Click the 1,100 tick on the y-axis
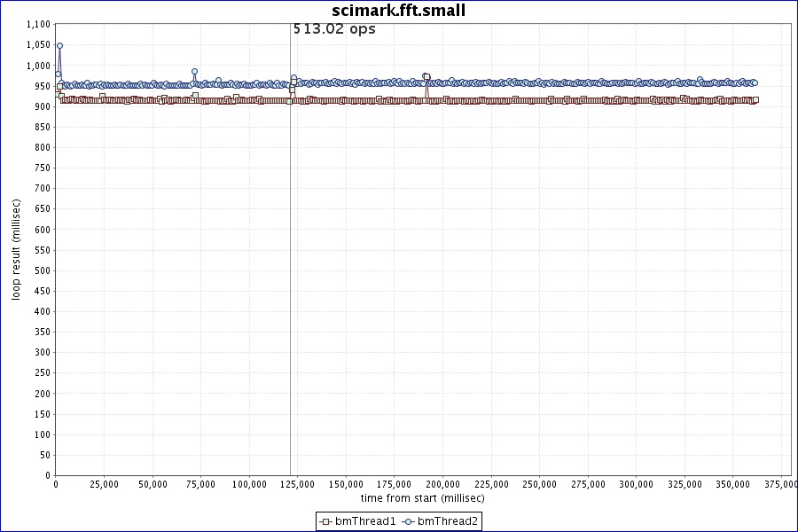This screenshot has width=798, height=532. (37, 24)
